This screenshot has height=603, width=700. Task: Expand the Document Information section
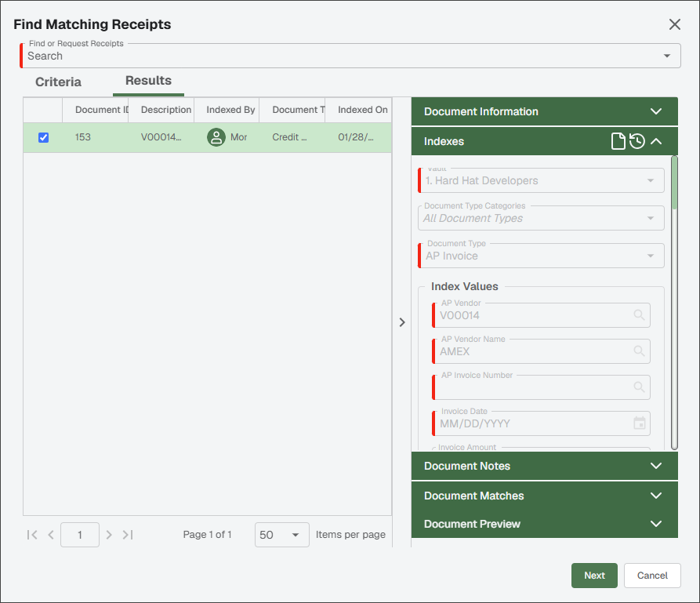pyautogui.click(x=544, y=111)
